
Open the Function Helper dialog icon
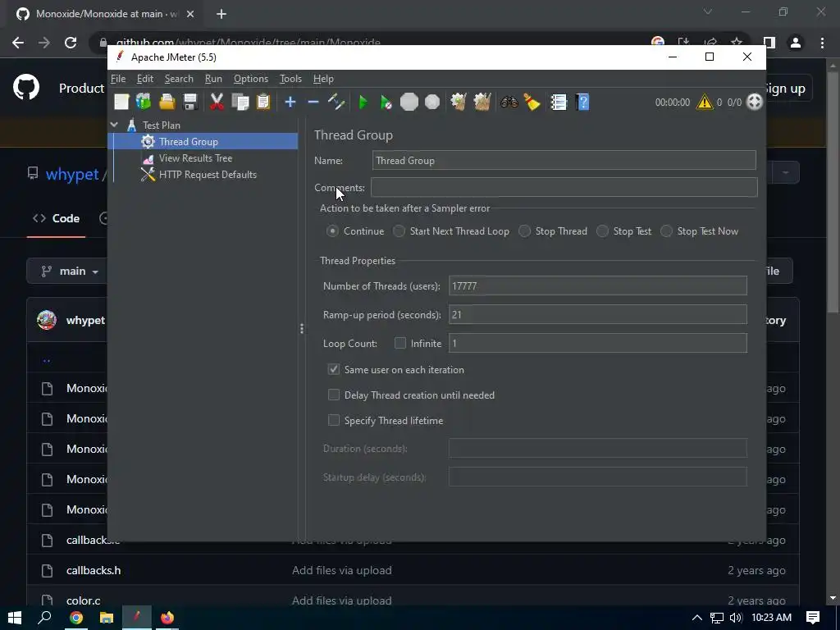pos(559,102)
